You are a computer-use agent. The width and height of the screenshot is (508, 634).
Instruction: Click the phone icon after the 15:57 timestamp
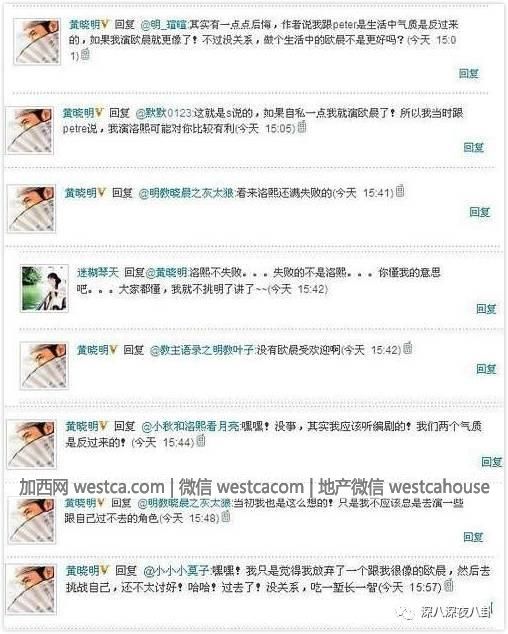coord(448,585)
